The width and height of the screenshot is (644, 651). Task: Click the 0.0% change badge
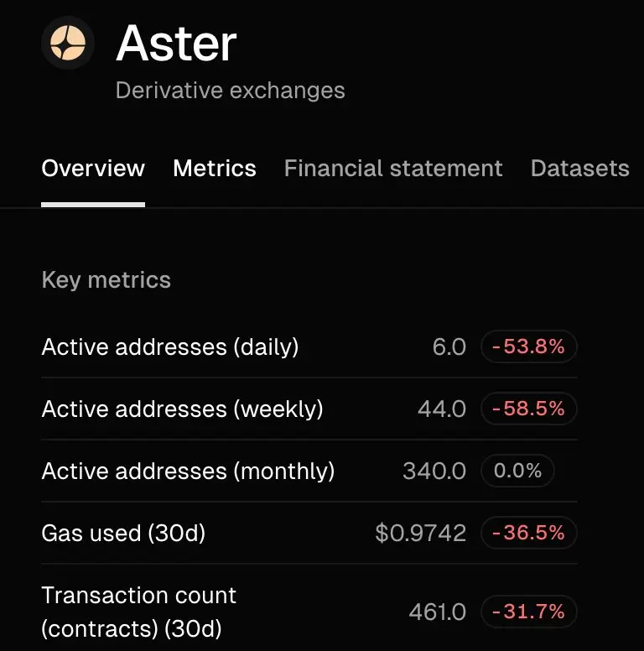[517, 471]
